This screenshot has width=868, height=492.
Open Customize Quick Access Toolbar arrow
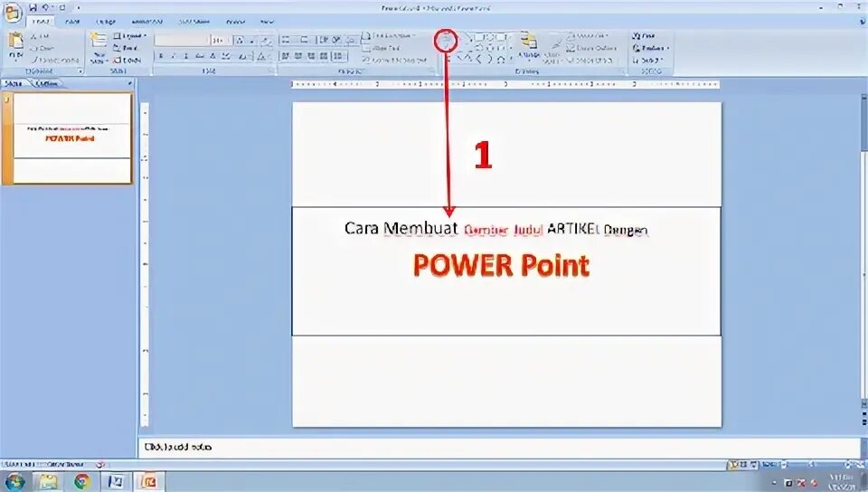(x=78, y=8)
